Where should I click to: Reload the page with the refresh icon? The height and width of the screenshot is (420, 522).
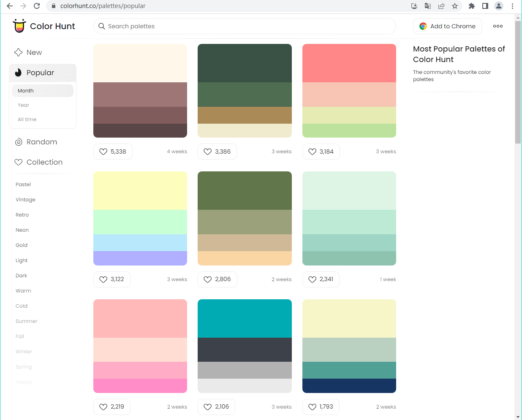click(37, 6)
